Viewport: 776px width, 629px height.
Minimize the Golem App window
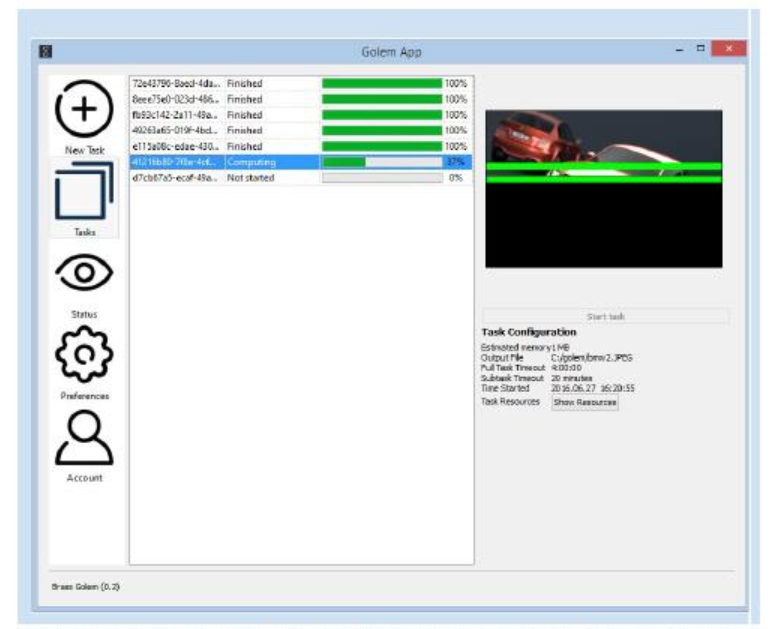(680, 49)
